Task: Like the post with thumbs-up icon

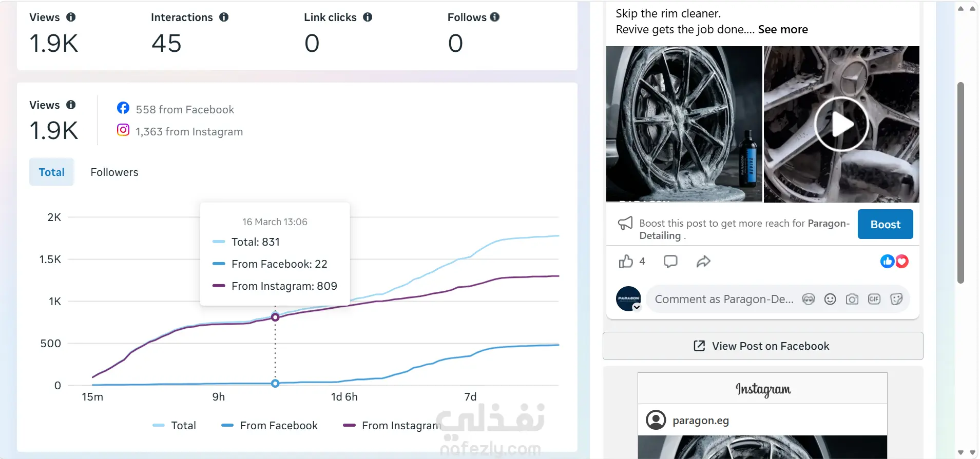Action: [626, 262]
